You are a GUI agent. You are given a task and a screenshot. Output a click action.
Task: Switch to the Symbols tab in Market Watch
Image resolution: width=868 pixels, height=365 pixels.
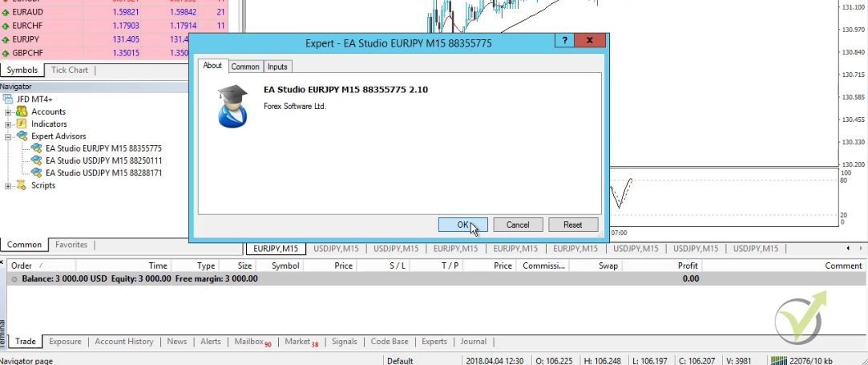22,71
